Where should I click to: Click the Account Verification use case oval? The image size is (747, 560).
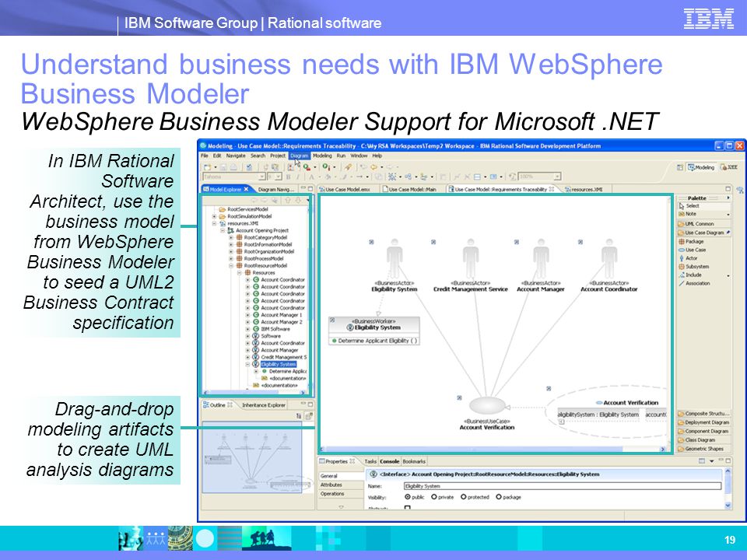pyautogui.click(x=487, y=406)
